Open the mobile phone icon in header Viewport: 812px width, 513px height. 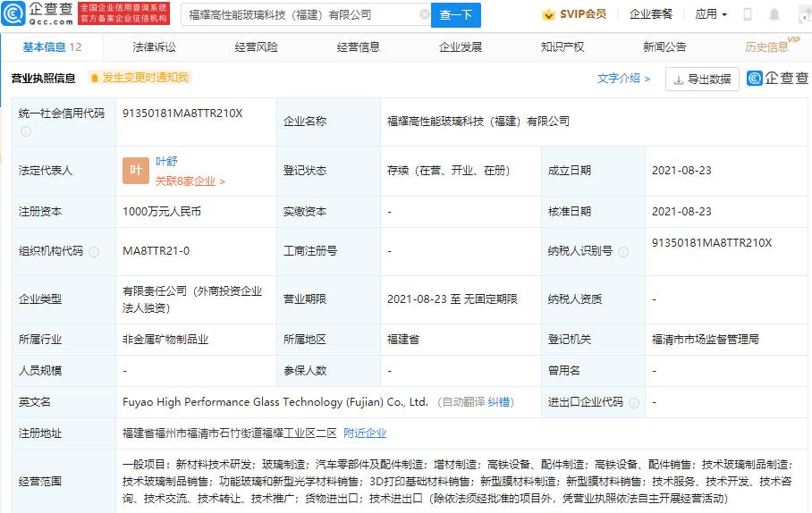pyautogui.click(x=748, y=14)
